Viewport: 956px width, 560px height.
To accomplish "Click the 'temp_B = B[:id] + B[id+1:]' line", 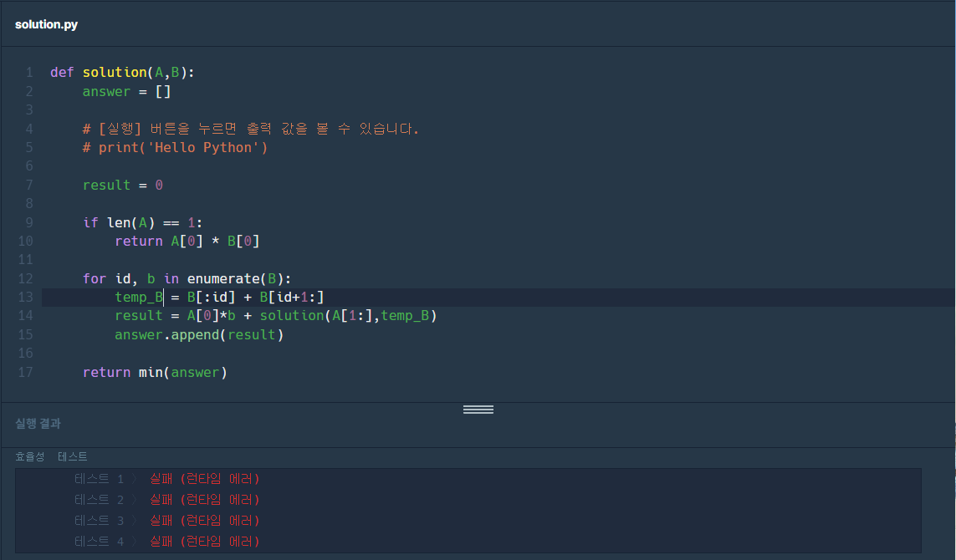I will pos(219,298).
